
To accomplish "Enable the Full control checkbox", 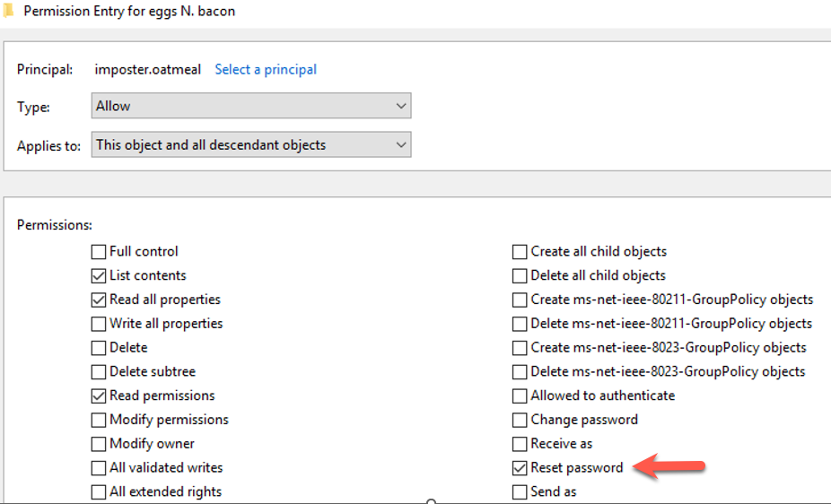I will click(99, 252).
